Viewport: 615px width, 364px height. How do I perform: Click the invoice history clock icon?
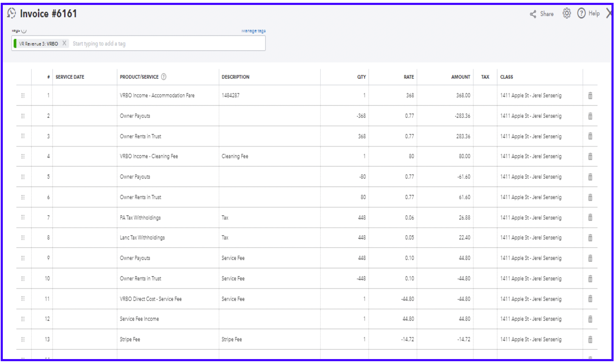(12, 13)
